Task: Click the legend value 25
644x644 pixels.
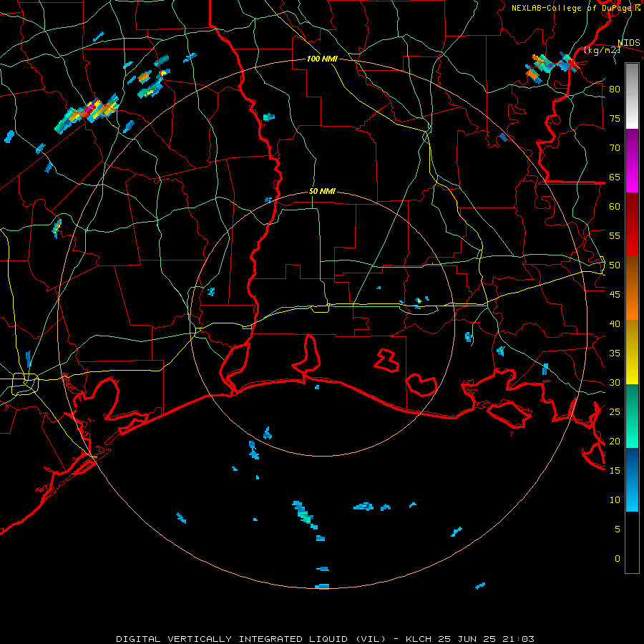Action: click(x=615, y=412)
